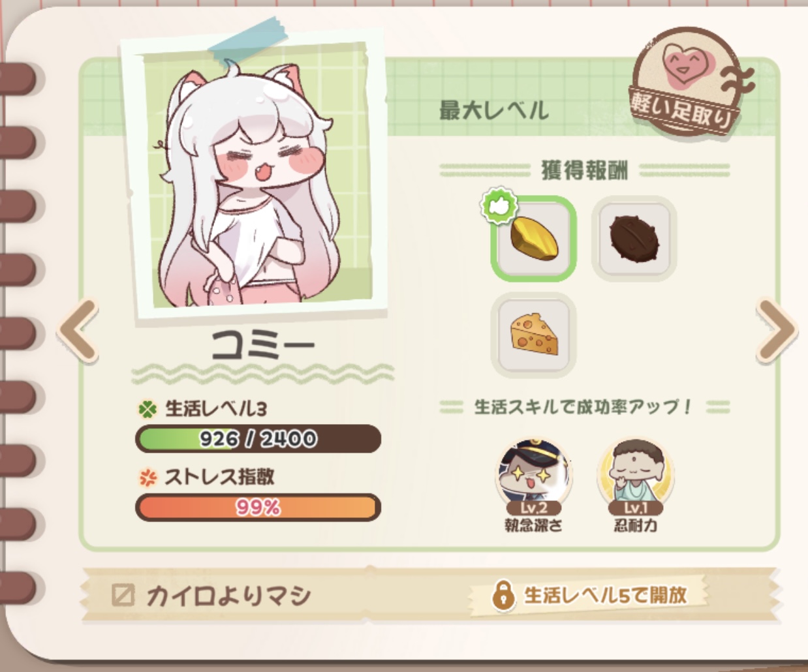The width and height of the screenshot is (808, 672).
Task: Click the カイロよりマシ skill banner text
Action: tap(228, 595)
